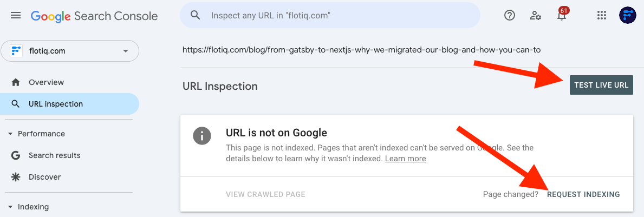Open users and permissions settings icon
The height and width of the screenshot is (217, 644).
point(536,16)
